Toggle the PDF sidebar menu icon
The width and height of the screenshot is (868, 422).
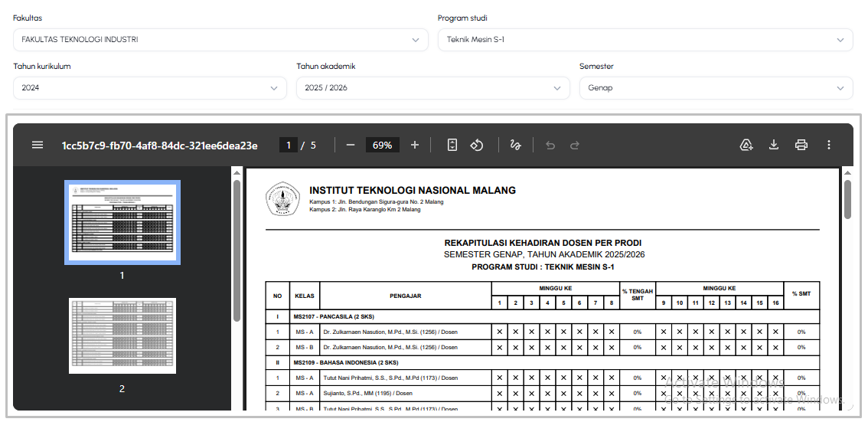coord(37,145)
